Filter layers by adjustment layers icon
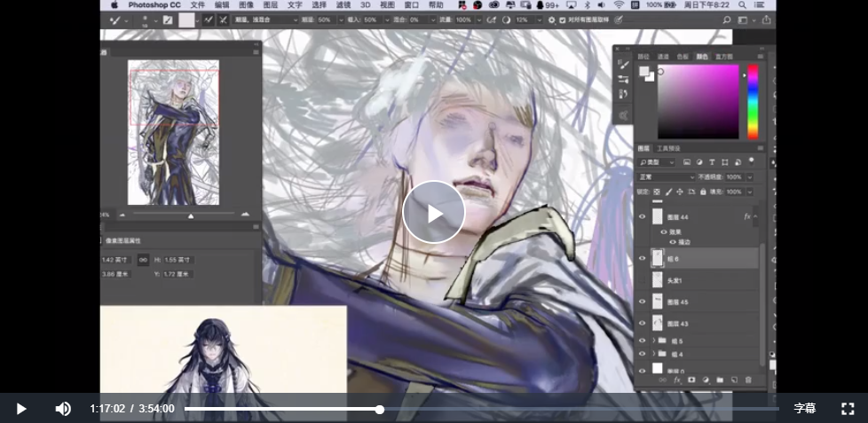 tap(699, 162)
